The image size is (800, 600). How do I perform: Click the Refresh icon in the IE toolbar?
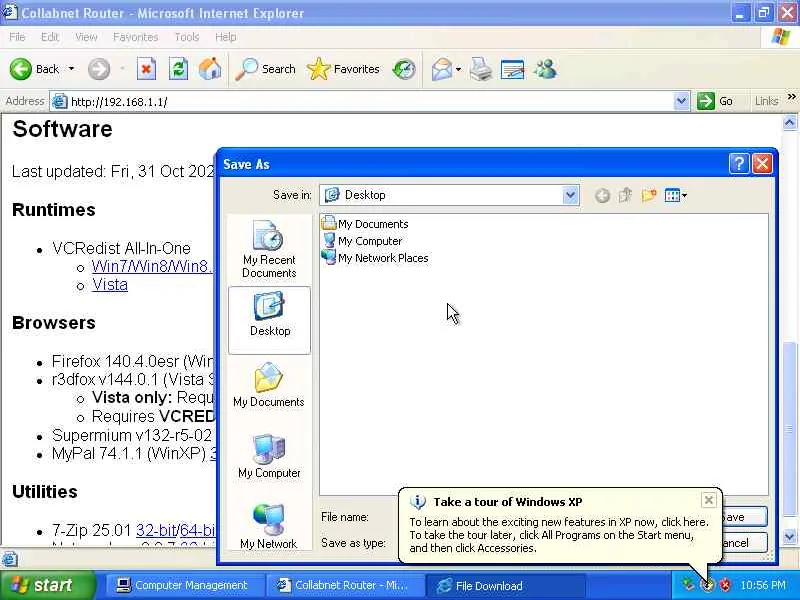179,69
